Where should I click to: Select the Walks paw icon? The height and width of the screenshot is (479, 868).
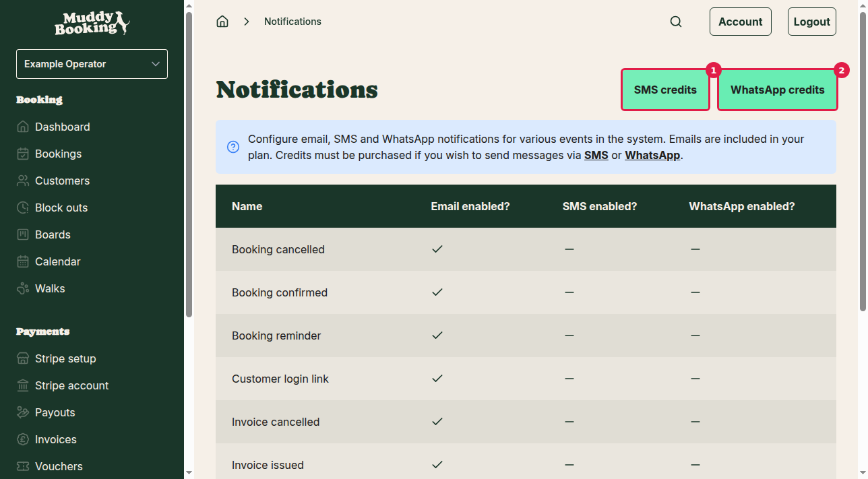pyautogui.click(x=22, y=288)
